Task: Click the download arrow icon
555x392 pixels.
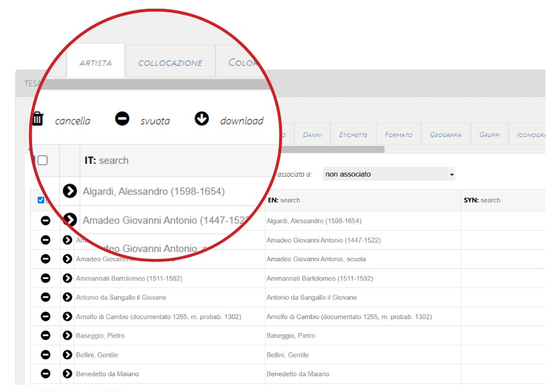Action: [201, 120]
